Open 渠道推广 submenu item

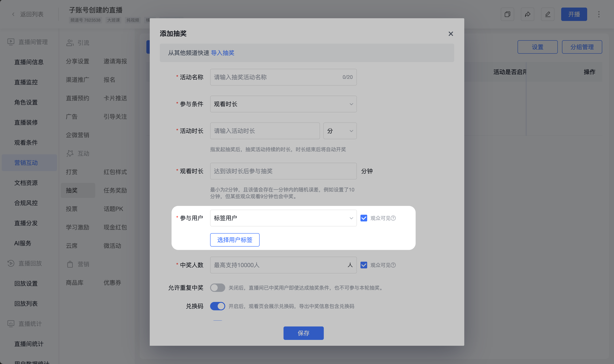tap(78, 80)
